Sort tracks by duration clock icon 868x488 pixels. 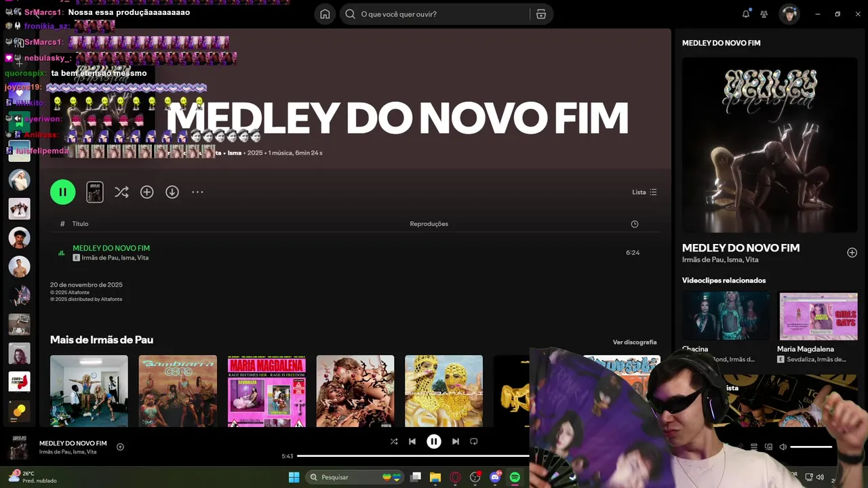(635, 224)
